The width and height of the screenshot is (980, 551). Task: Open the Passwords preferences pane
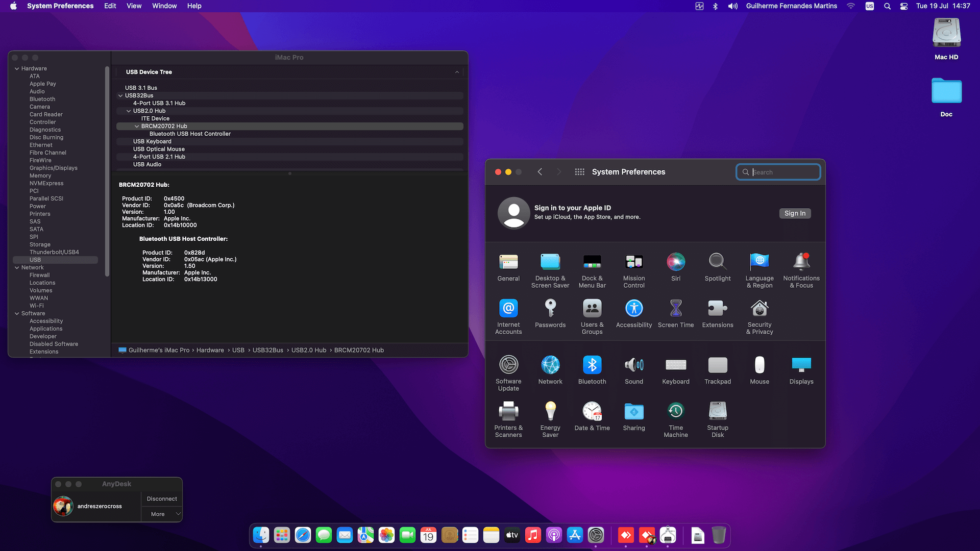(550, 314)
